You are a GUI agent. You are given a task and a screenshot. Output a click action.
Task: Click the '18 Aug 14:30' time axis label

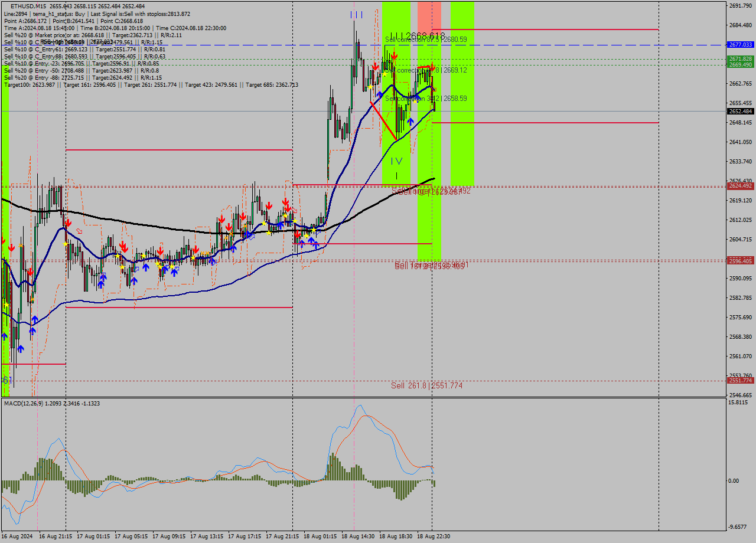(x=358, y=537)
